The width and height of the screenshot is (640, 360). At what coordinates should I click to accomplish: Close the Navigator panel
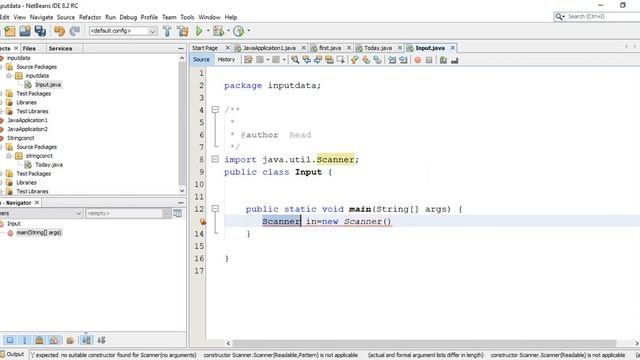click(x=37, y=202)
